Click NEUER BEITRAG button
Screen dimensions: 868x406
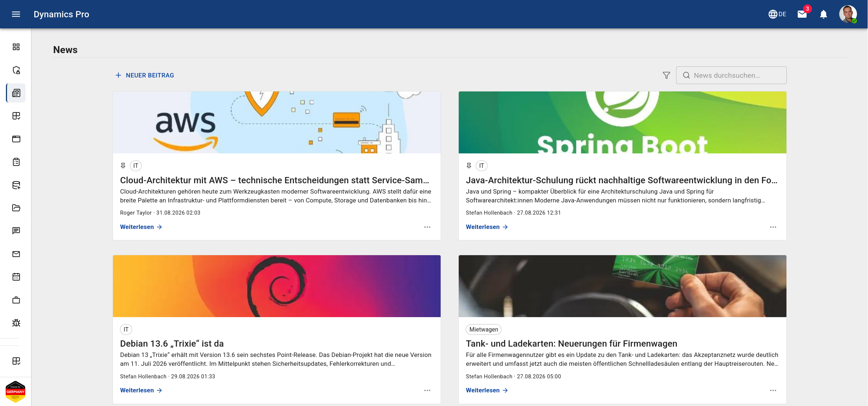144,75
